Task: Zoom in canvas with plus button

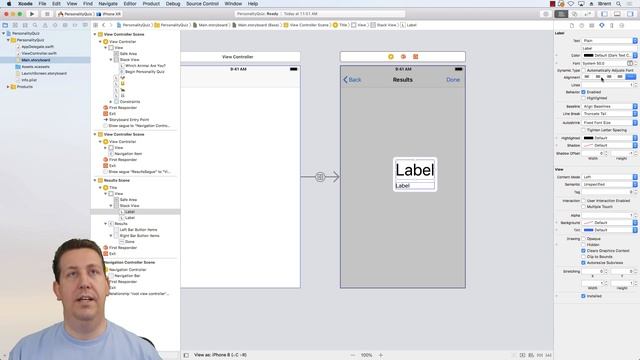Action: pos(381,355)
